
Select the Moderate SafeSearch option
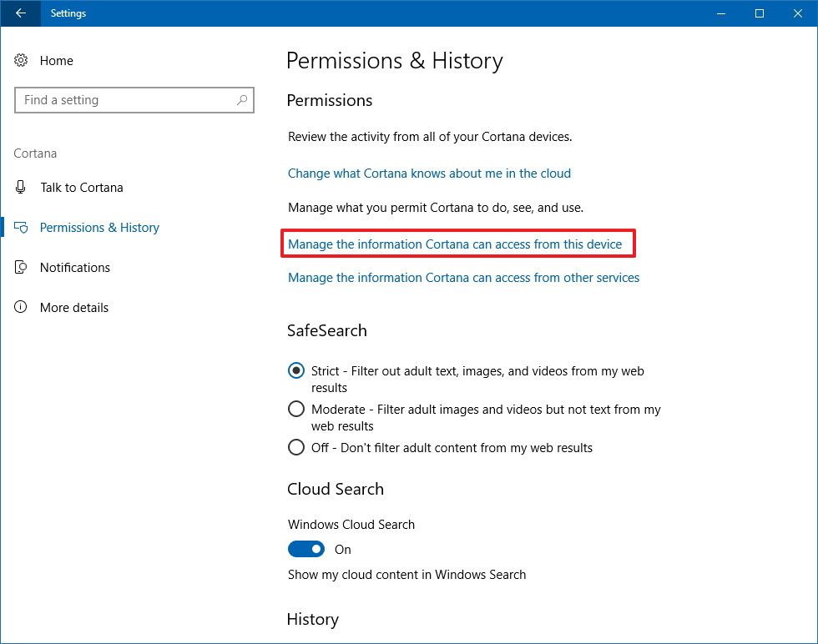(296, 409)
